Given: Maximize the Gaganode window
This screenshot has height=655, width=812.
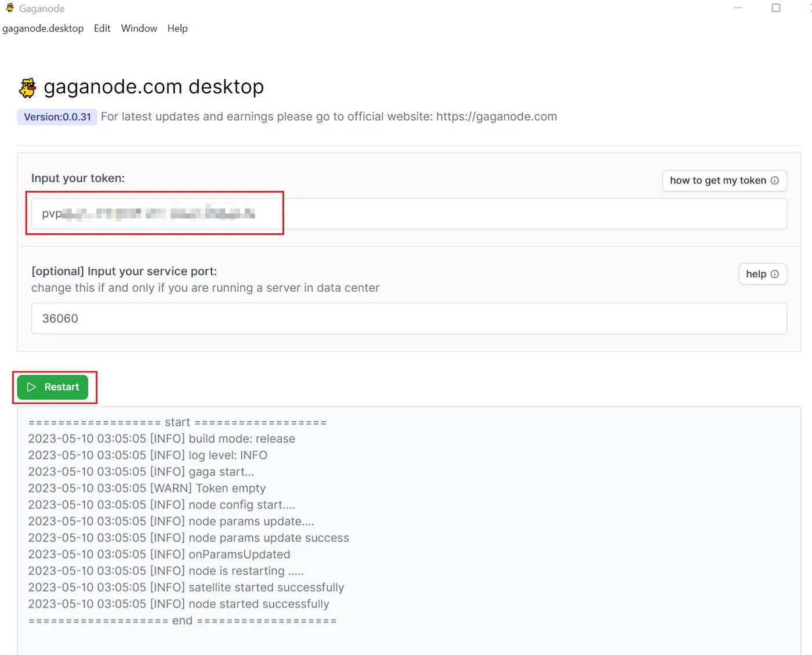Looking at the screenshot, I should coord(776,8).
